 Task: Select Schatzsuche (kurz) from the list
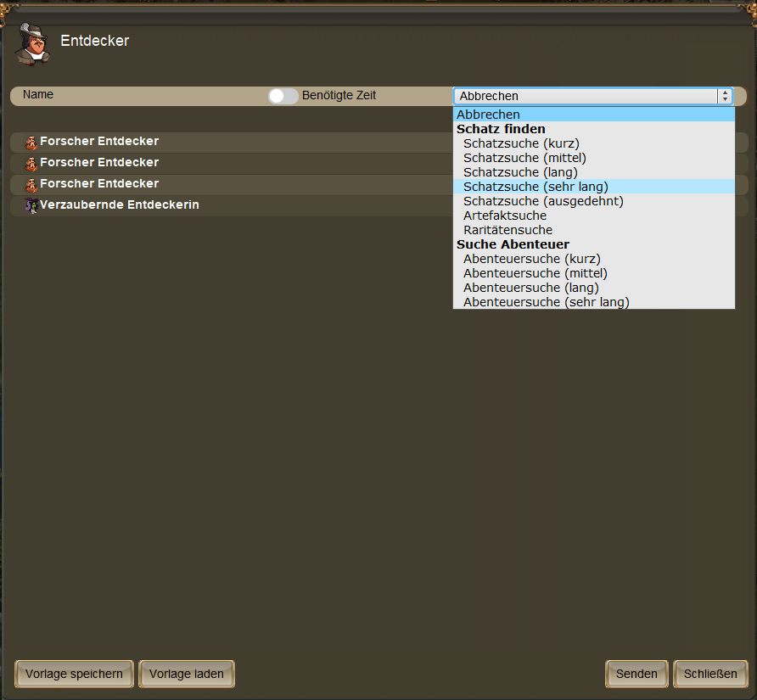point(521,143)
